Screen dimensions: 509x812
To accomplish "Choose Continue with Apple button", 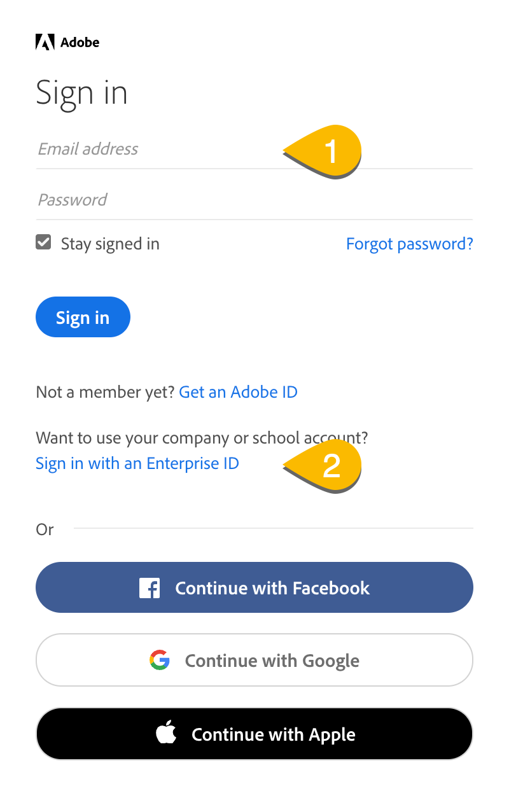I will point(254,734).
